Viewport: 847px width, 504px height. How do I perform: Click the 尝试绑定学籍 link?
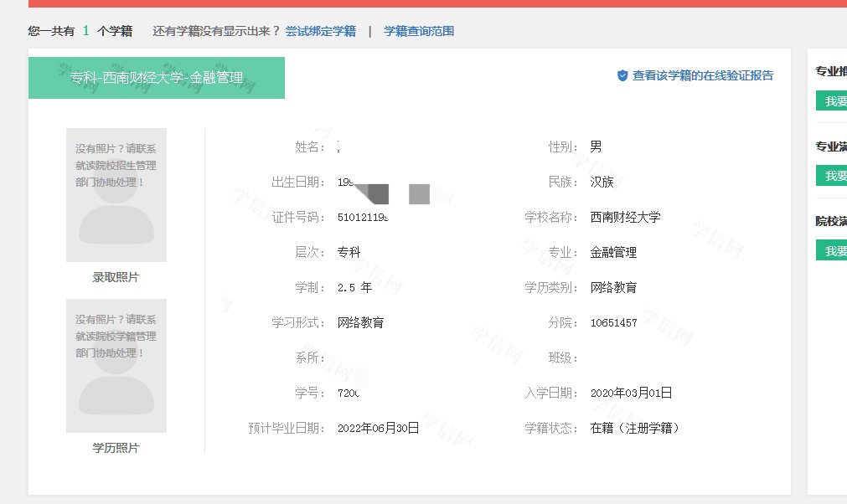[x=320, y=31]
